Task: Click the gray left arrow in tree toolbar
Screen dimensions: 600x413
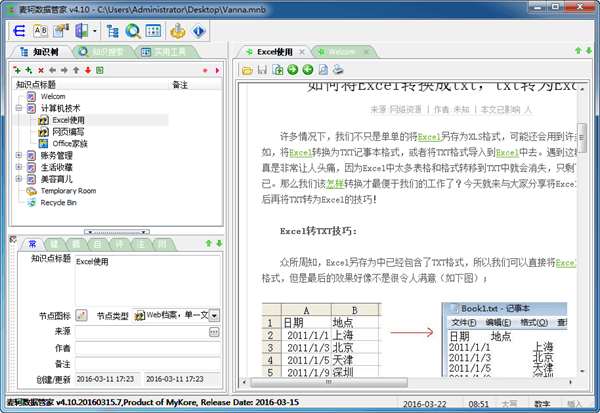Action: point(52,70)
